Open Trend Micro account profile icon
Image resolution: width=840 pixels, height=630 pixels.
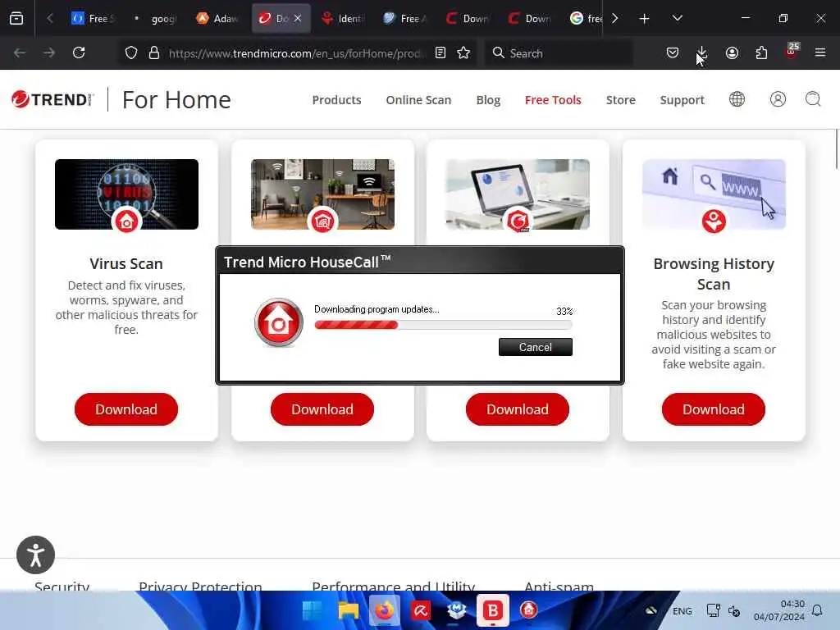coord(778,99)
